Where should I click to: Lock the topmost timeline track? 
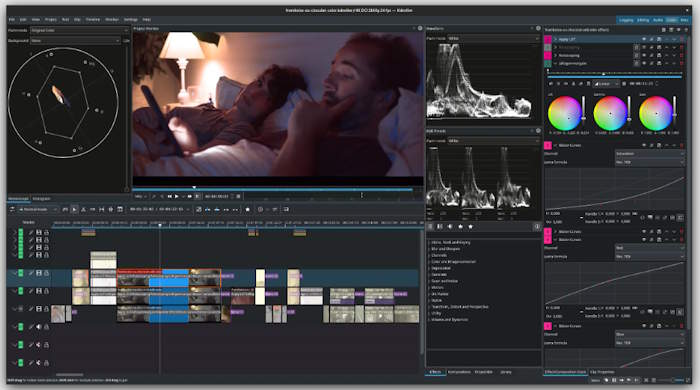coord(46,232)
